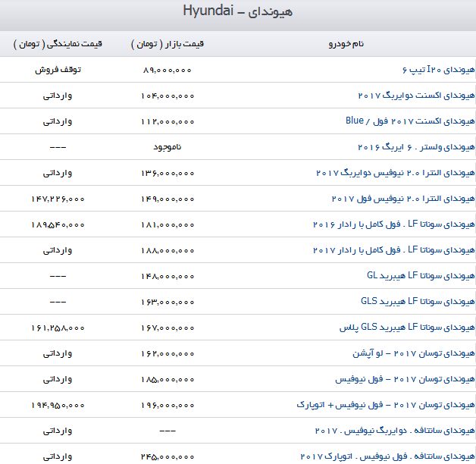Select market price 136,000,000
This screenshot has height=464, width=476.
pyautogui.click(x=168, y=174)
